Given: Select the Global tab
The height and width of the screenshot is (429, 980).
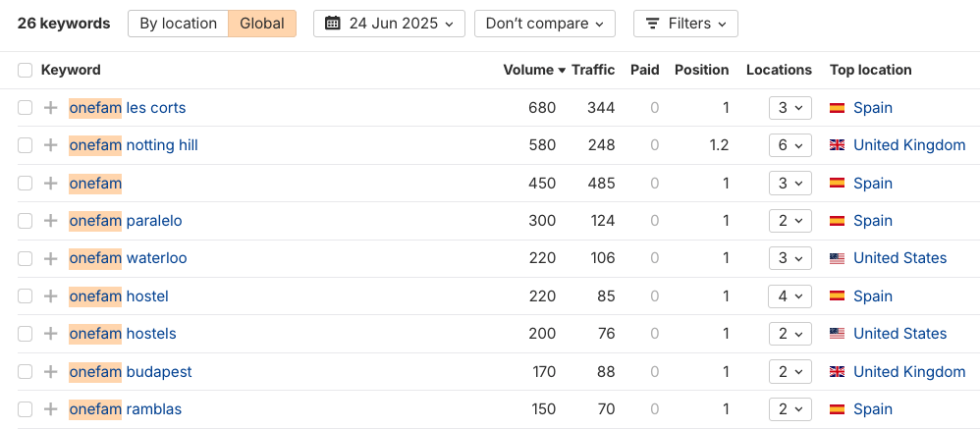Looking at the screenshot, I should click(262, 24).
